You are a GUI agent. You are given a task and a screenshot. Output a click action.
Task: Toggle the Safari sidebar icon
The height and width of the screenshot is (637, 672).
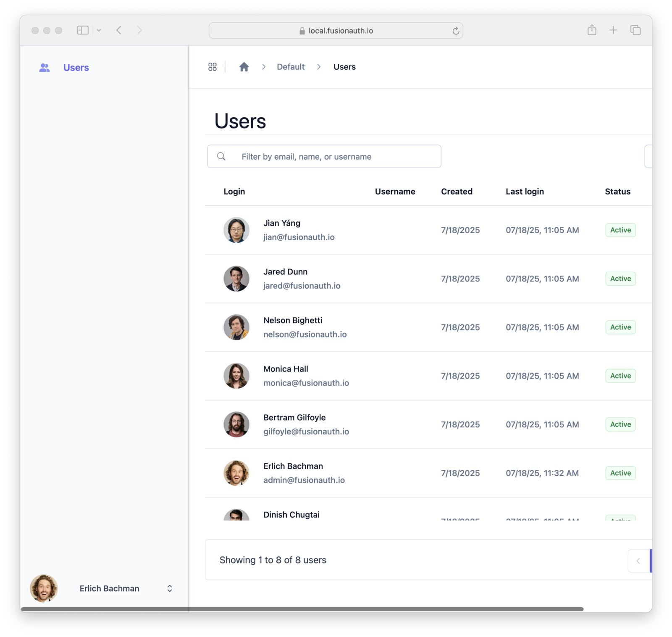click(83, 30)
